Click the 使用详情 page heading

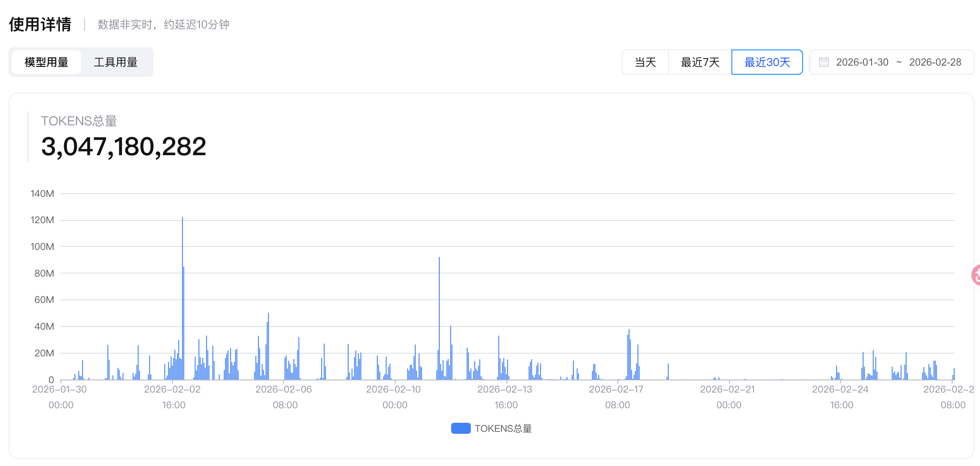pyautogui.click(x=40, y=24)
